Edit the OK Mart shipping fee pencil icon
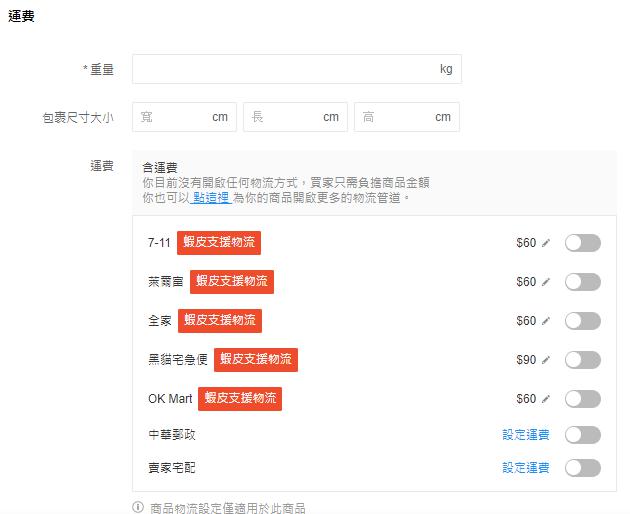Viewport: 630px width, 514px height. pyautogui.click(x=546, y=399)
